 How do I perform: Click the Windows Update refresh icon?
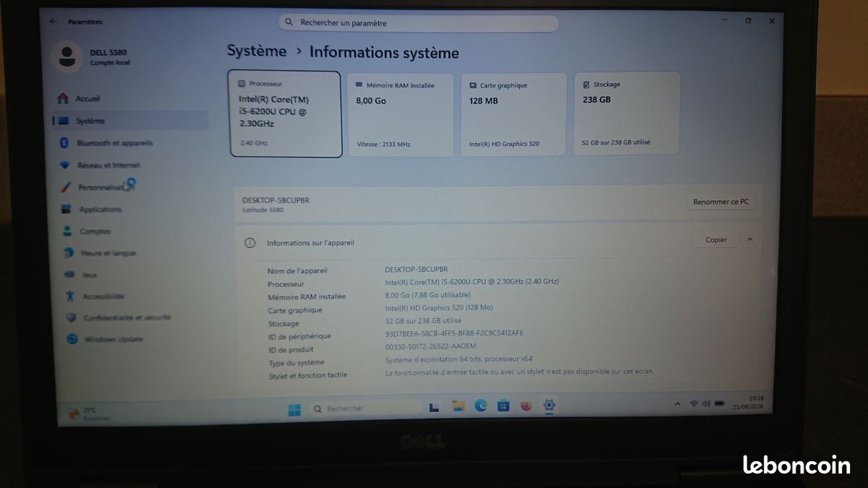click(72, 338)
